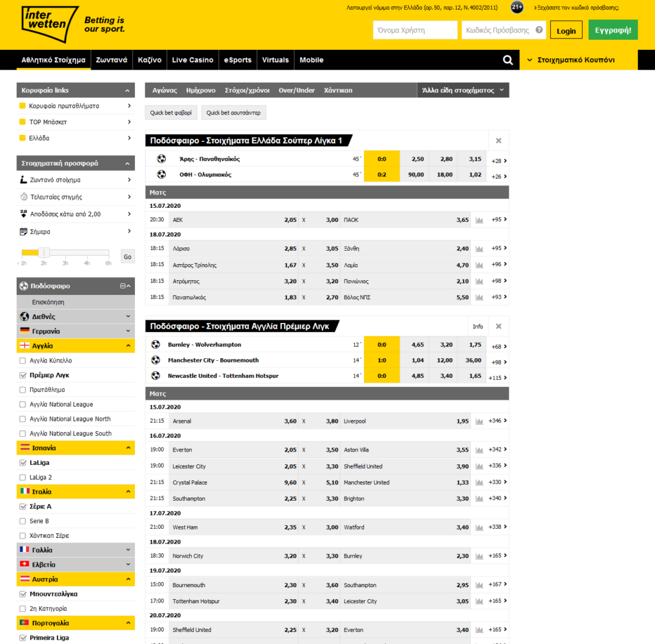Close the Αγγλία Πρέμιερ Λιγκ panel
655x644 pixels.
pyautogui.click(x=498, y=327)
